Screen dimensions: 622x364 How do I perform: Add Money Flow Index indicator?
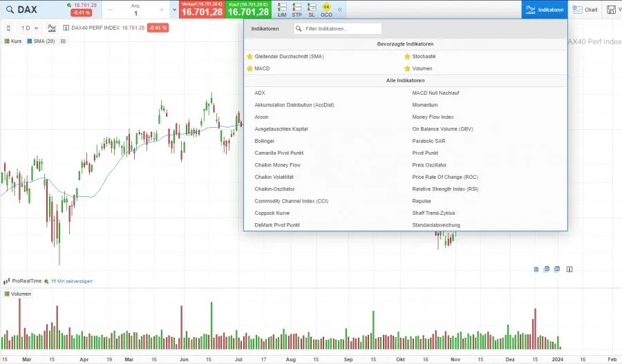tap(433, 117)
